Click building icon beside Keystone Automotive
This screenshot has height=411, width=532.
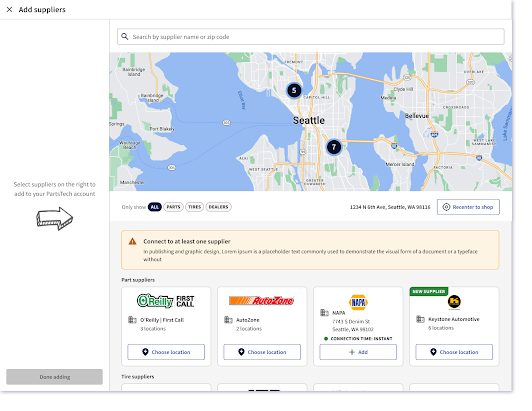click(420, 319)
